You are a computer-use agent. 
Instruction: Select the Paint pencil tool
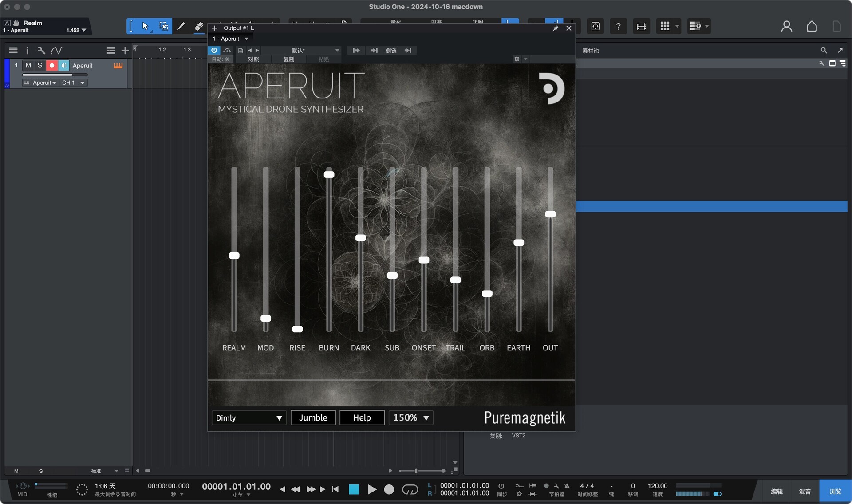[181, 26]
